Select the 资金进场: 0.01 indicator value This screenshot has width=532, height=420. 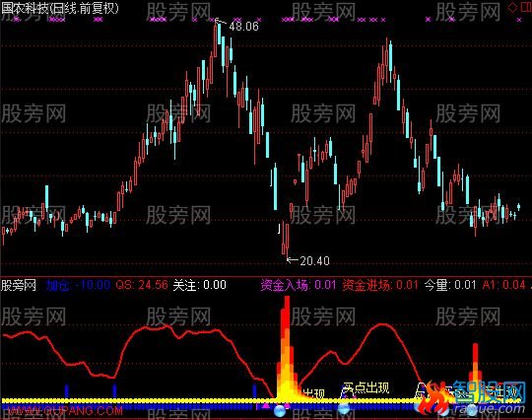coord(380,285)
